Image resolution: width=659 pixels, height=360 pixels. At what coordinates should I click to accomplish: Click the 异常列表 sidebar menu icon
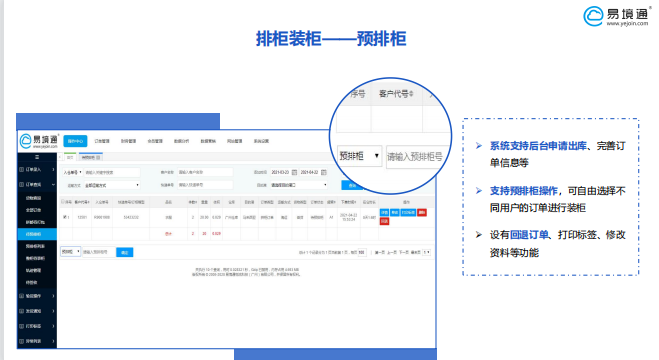click(x=21, y=341)
